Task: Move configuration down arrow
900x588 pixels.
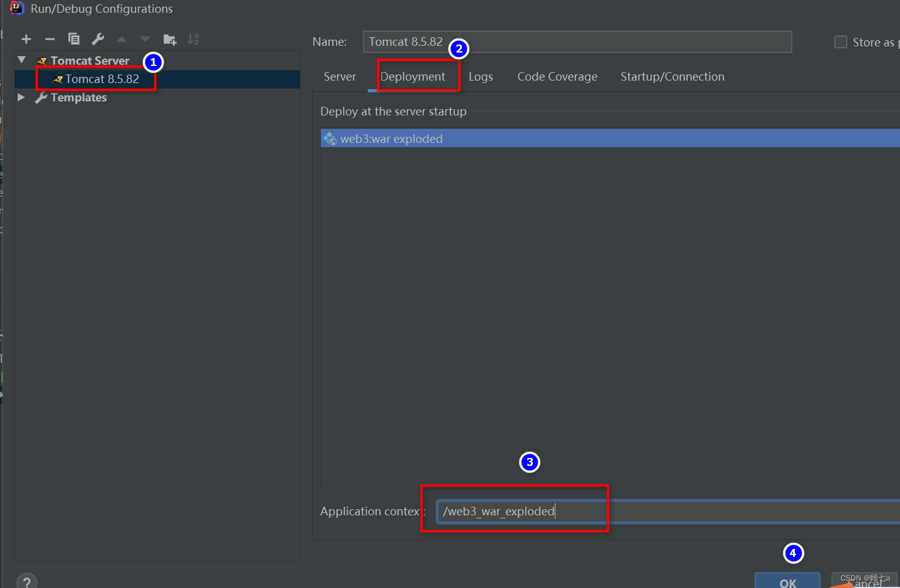Action: click(145, 39)
